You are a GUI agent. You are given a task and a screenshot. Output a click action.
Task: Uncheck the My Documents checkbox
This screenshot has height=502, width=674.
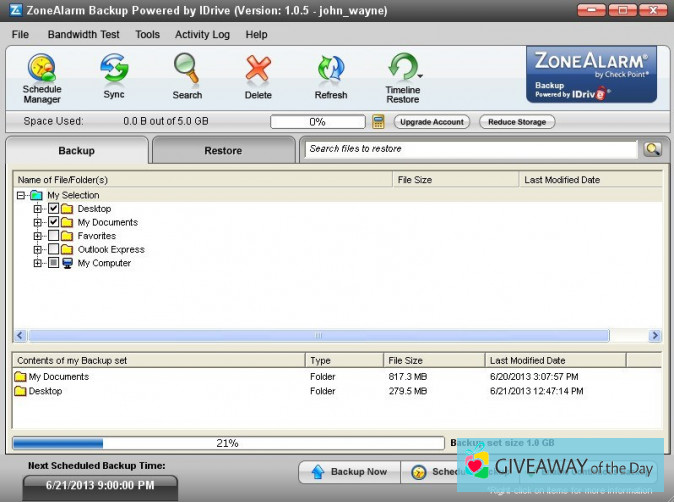click(x=54, y=223)
